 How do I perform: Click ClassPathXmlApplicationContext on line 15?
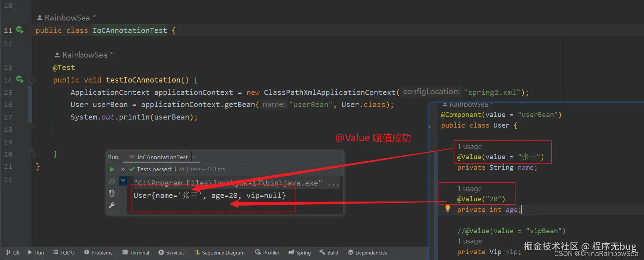(x=330, y=92)
